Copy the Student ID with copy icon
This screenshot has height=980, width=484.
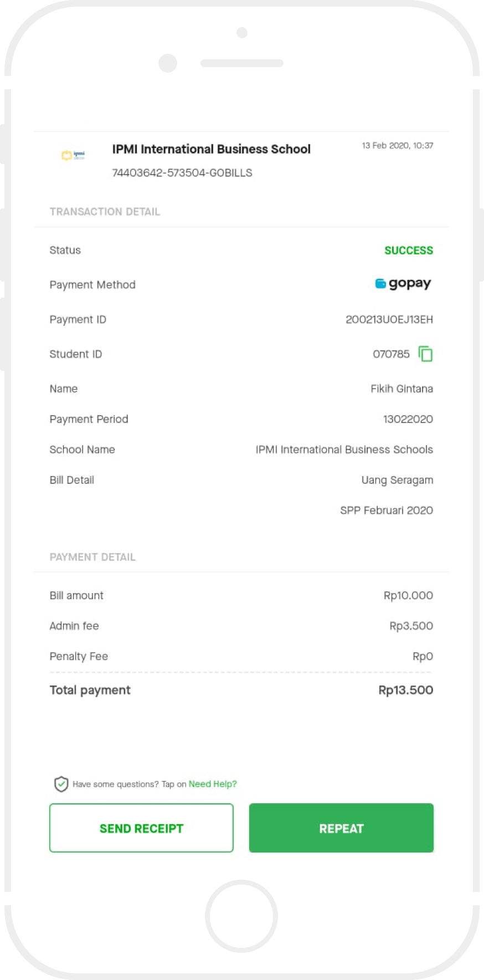point(425,354)
